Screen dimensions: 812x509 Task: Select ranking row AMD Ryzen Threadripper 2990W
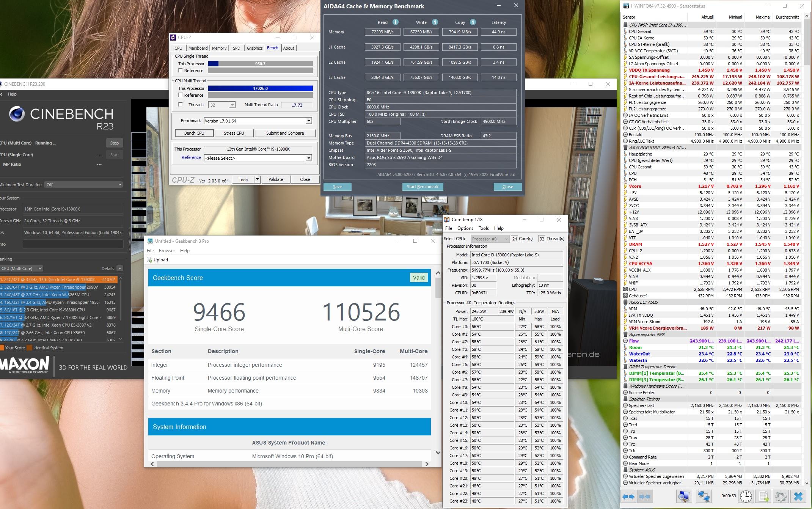pyautogui.click(x=59, y=287)
